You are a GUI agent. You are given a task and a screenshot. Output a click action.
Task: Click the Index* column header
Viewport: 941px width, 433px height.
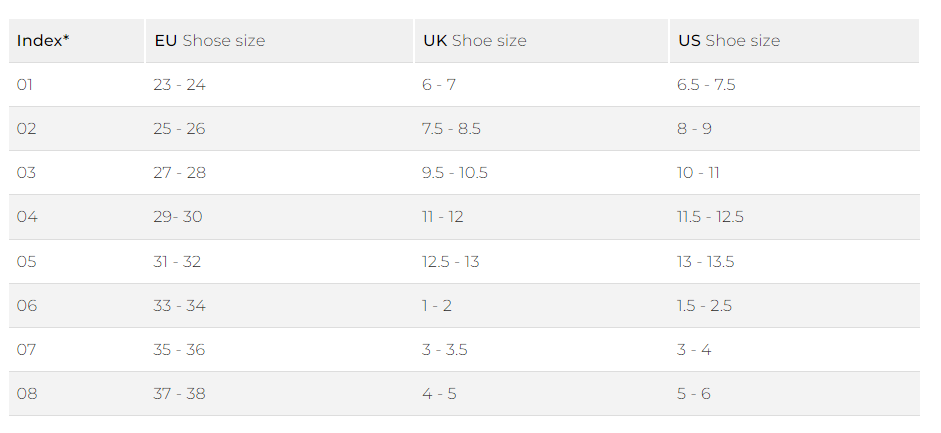coord(43,41)
